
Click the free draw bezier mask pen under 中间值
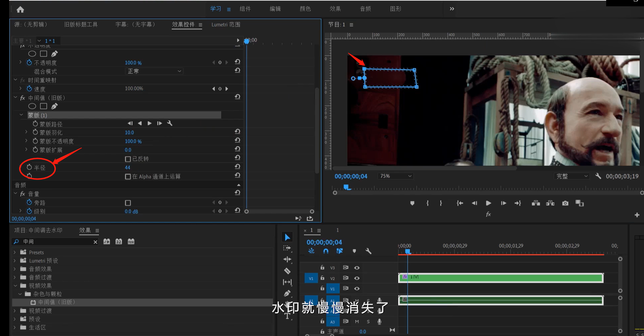click(54, 106)
